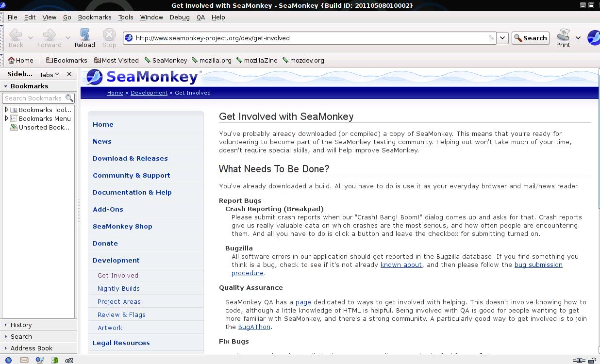
Task: Go back using the Back arrow
Action: click(16, 38)
